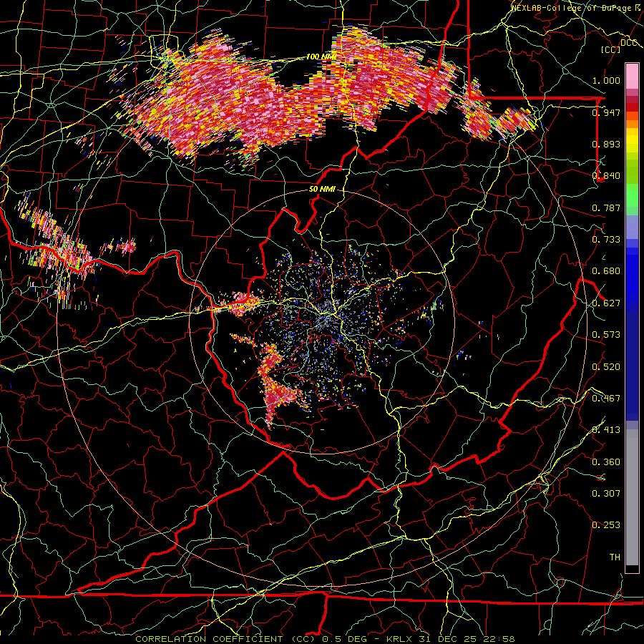Click the CORRELATION COEFFICIENT (CC) caption text
Image resolution: width=644 pixels, height=644 pixels.
coord(225,639)
